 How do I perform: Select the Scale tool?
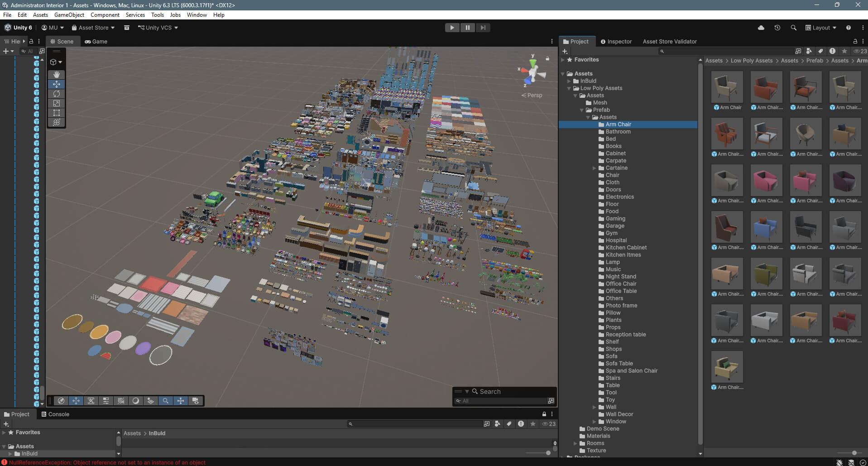click(57, 103)
